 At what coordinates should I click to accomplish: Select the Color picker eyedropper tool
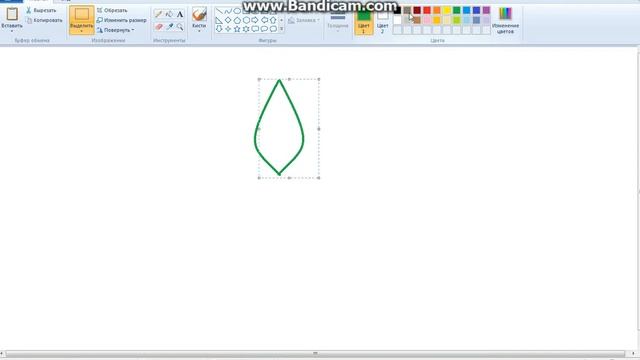pyautogui.click(x=169, y=27)
